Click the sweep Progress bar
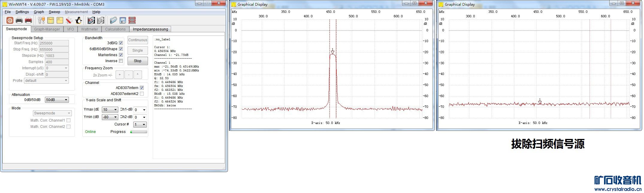The image size is (644, 193). coord(139,132)
